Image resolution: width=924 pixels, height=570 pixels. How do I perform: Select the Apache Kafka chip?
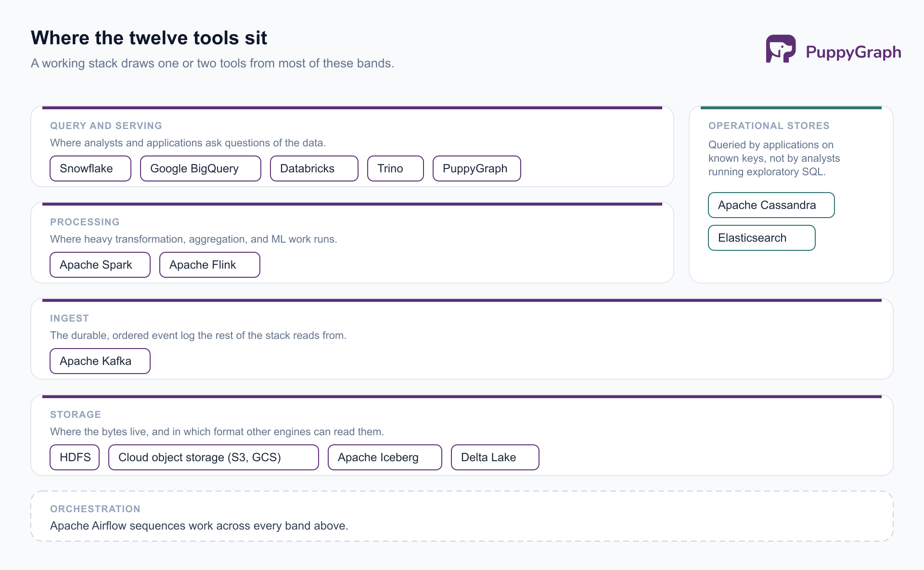(100, 361)
